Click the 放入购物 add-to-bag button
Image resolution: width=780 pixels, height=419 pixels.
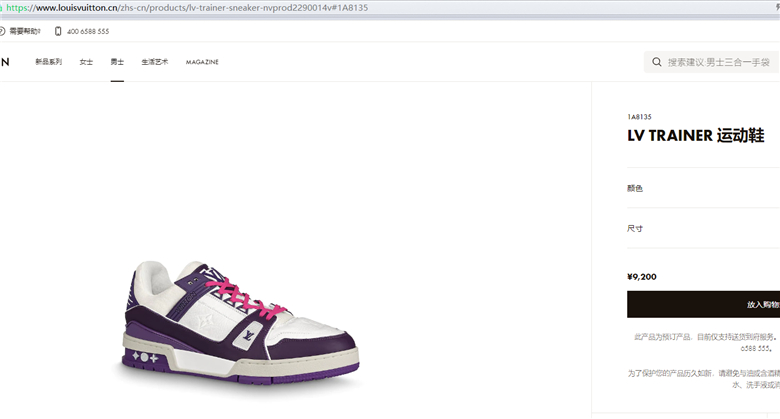coord(703,304)
